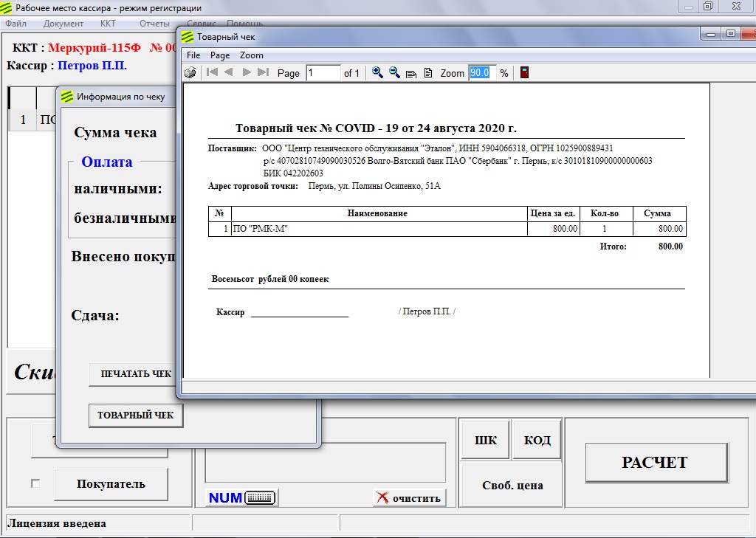
Task: Click the очистить button
Action: [x=409, y=497]
